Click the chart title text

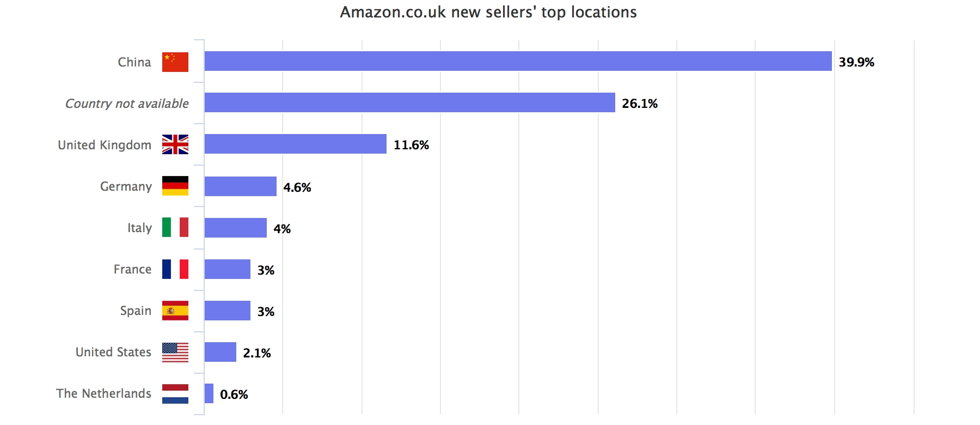pyautogui.click(x=488, y=12)
